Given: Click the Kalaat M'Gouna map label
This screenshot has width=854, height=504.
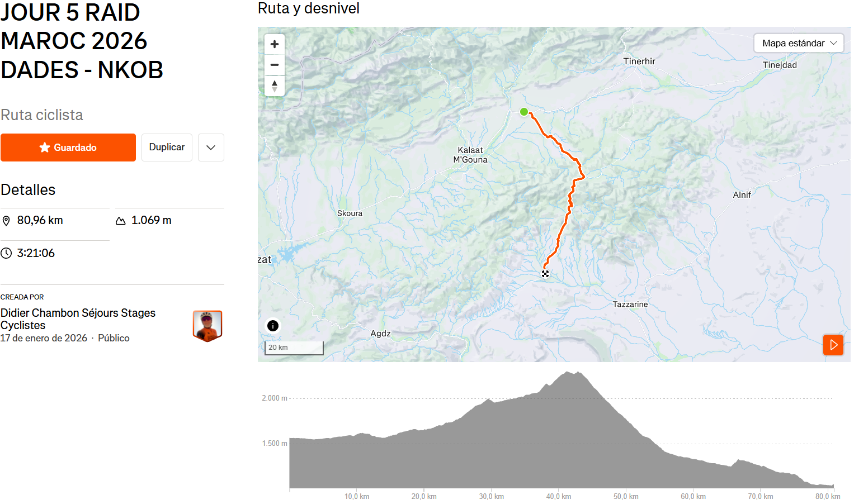Looking at the screenshot, I should [470, 155].
